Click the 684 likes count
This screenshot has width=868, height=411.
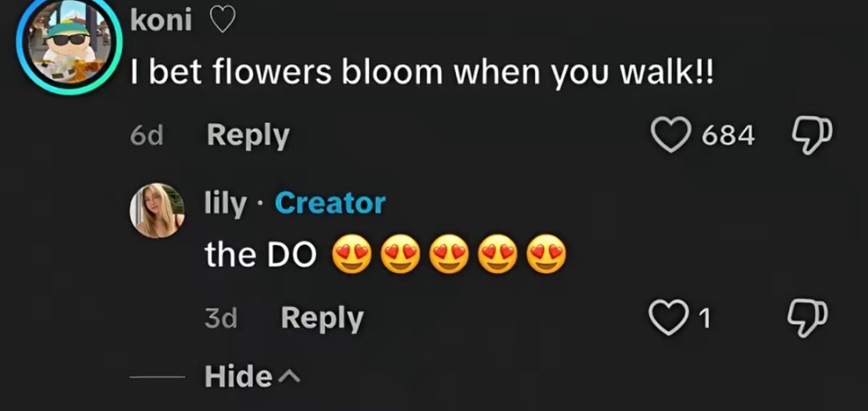(x=728, y=135)
